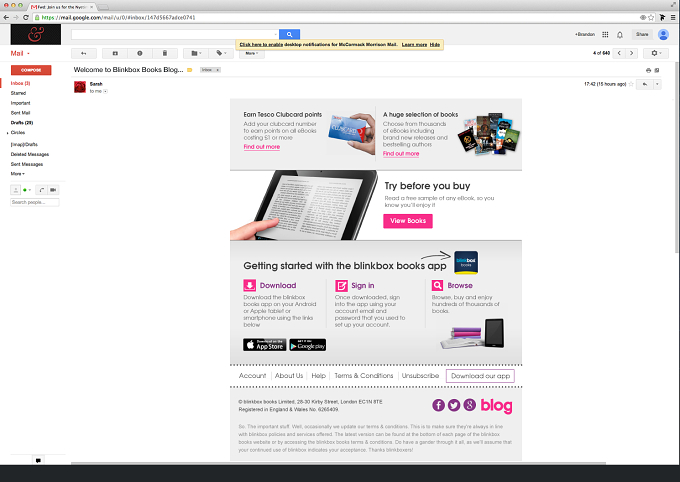Image resolution: width=680 pixels, height=482 pixels.
Task: Click the Download our app button
Action: tap(480, 376)
